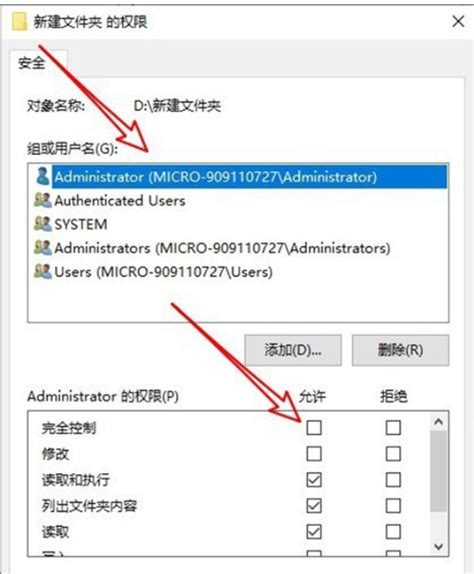Click the Administrator user icon

[42, 176]
